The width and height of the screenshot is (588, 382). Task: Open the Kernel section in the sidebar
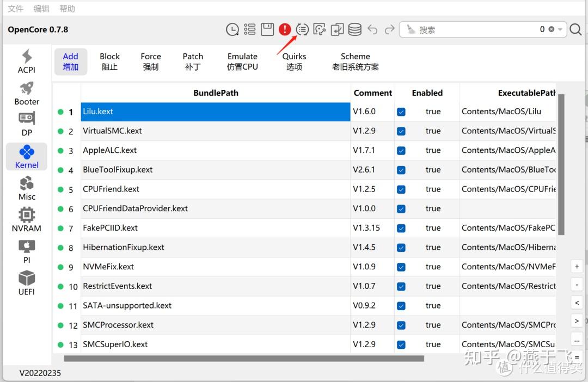[26, 156]
